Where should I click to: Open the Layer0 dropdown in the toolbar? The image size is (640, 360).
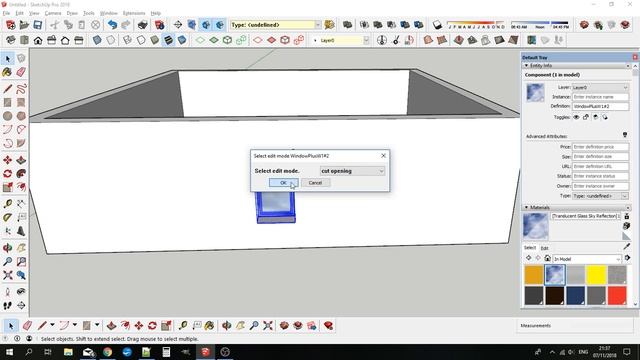(366, 40)
